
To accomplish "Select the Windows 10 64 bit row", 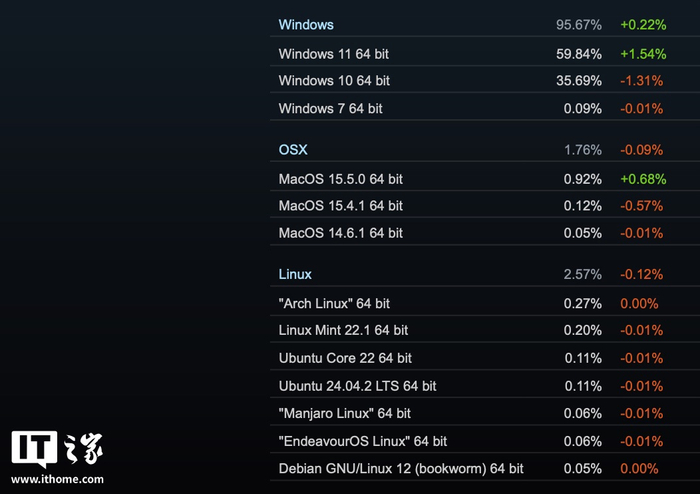I will click(x=335, y=80).
